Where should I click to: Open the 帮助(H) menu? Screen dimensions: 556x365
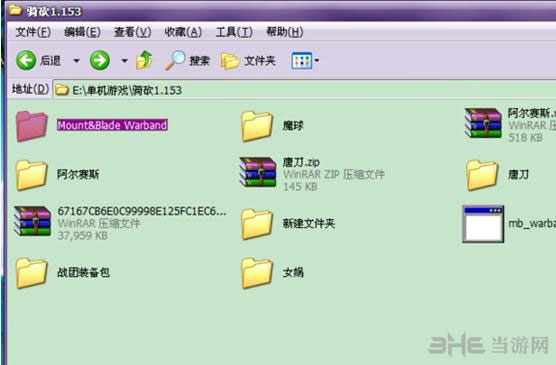click(285, 32)
